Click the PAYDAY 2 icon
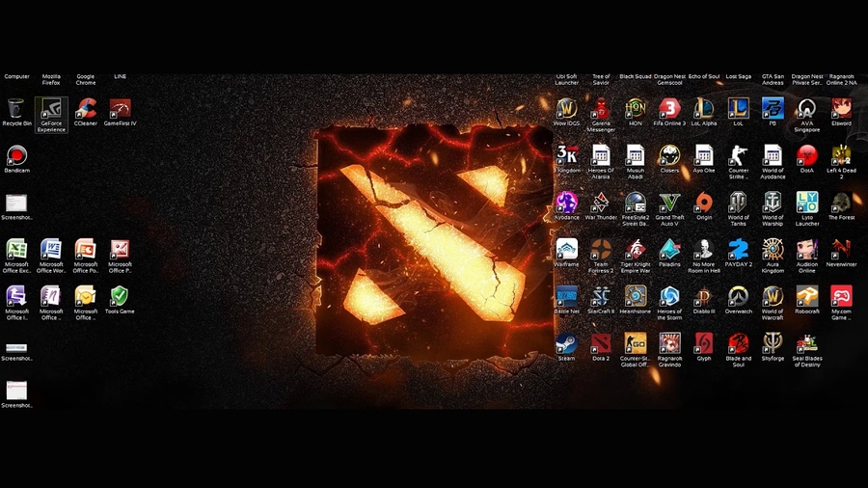 pos(739,250)
